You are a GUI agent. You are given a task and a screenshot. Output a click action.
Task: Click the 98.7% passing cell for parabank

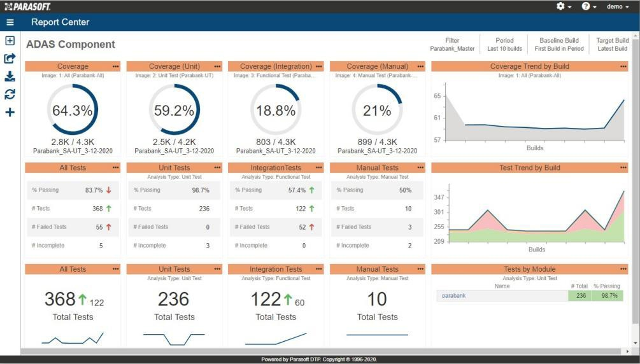tap(609, 296)
